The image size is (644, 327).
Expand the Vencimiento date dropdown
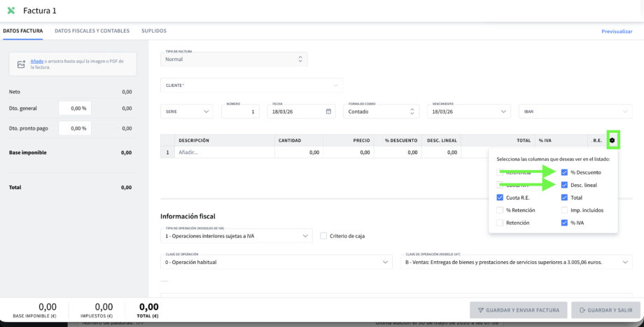[468, 111]
